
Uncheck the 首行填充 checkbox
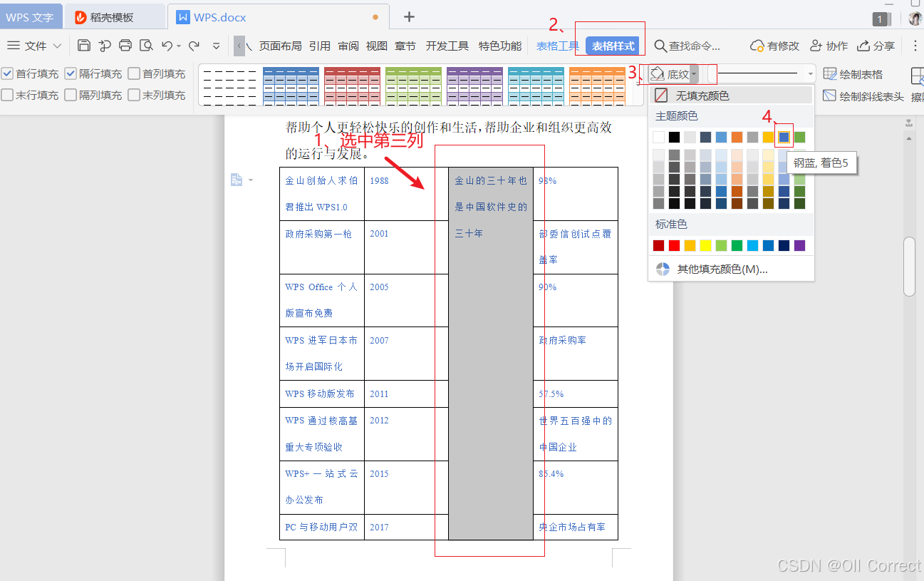pyautogui.click(x=7, y=73)
